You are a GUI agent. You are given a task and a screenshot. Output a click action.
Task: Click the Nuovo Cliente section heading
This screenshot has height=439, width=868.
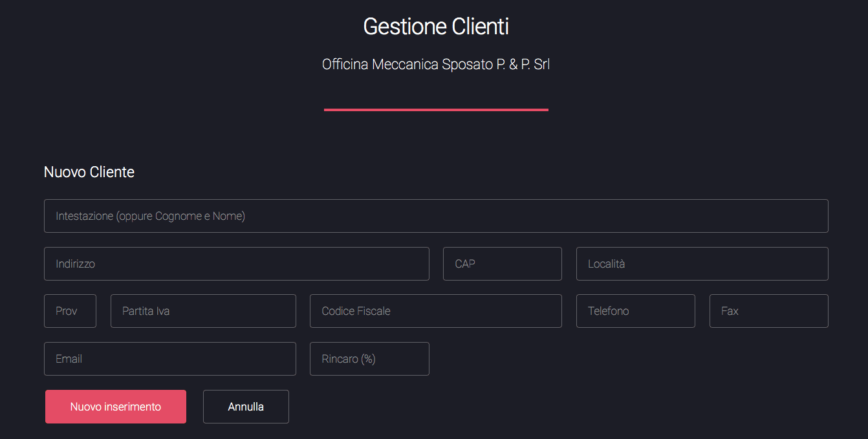(x=89, y=172)
